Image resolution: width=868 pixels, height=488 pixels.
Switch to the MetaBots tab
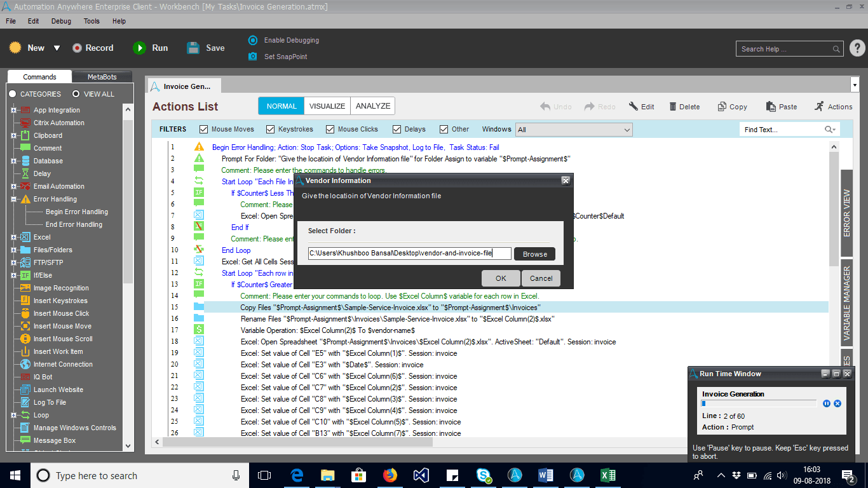click(x=102, y=77)
